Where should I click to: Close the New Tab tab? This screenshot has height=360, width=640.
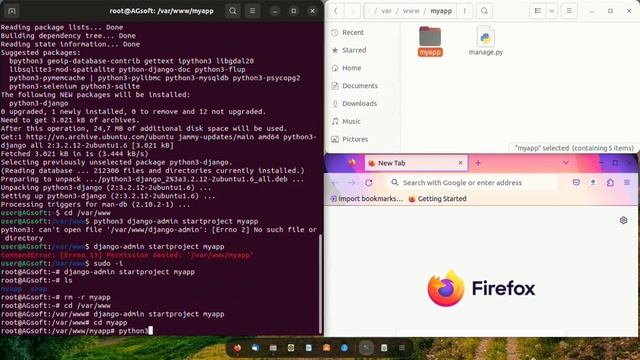tap(460, 163)
